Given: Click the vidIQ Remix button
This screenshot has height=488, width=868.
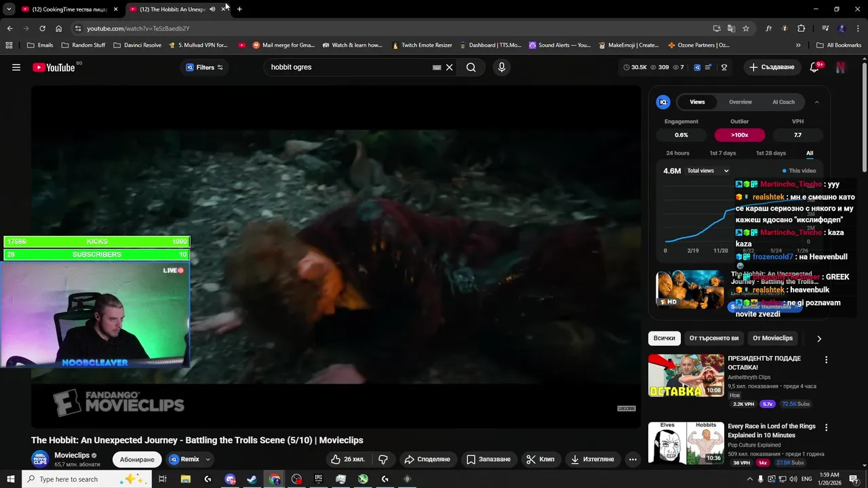Looking at the screenshot, I should (184, 459).
